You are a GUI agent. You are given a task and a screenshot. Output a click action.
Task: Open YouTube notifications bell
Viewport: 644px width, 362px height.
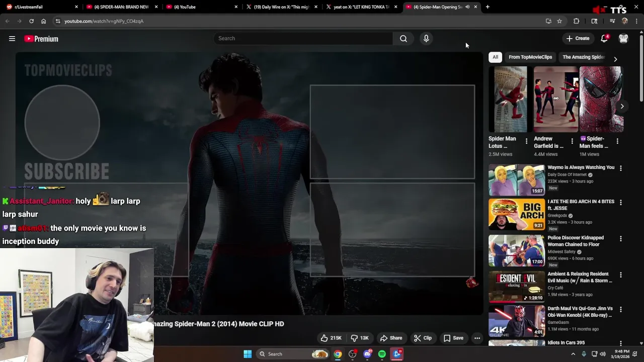click(604, 39)
